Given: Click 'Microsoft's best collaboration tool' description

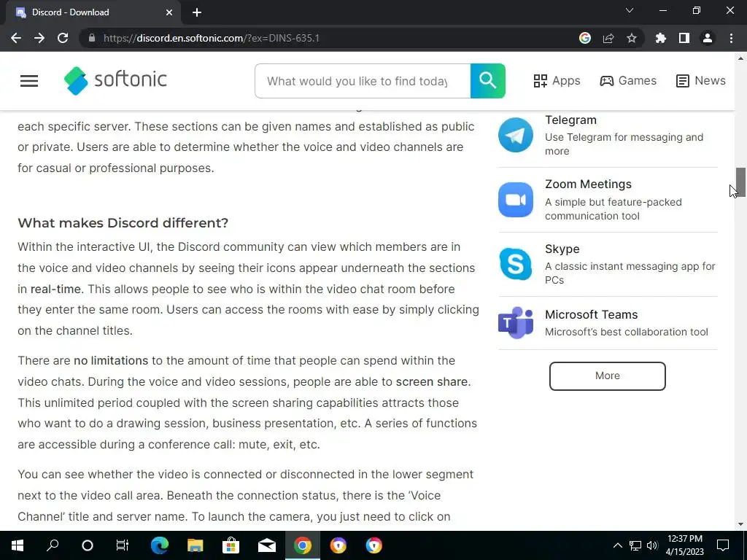Looking at the screenshot, I should coord(627,332).
